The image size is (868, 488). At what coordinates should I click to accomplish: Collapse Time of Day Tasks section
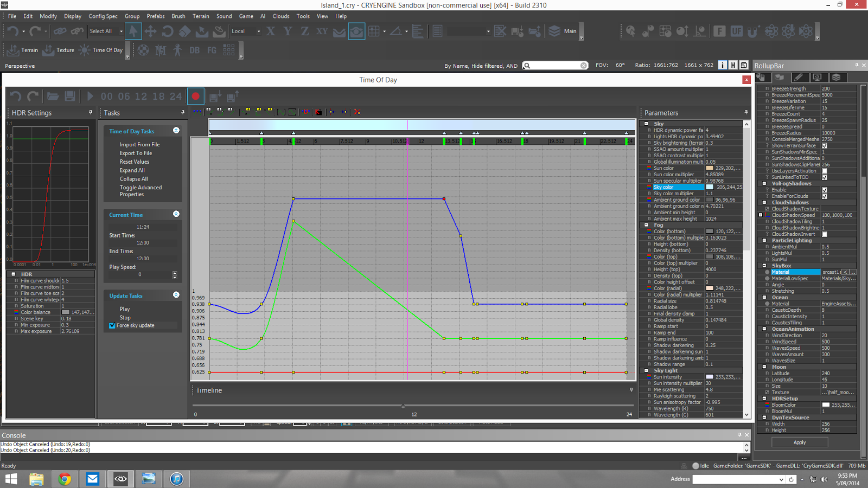coord(176,130)
